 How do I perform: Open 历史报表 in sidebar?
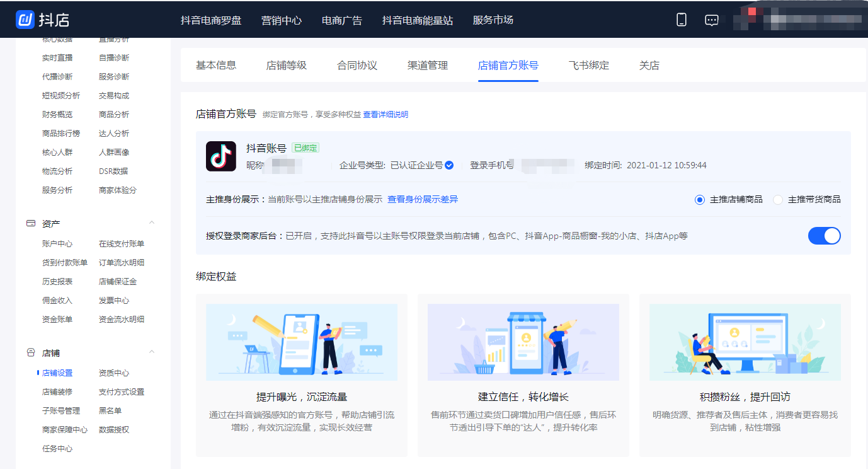[x=57, y=281]
